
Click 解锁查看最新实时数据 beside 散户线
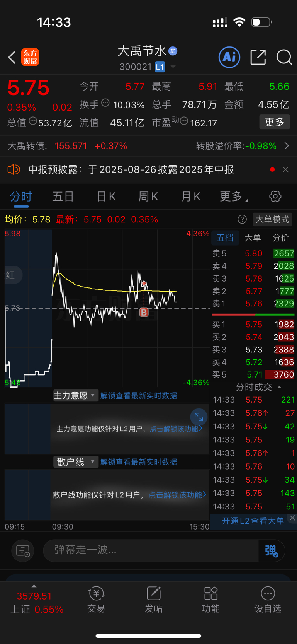click(x=139, y=462)
